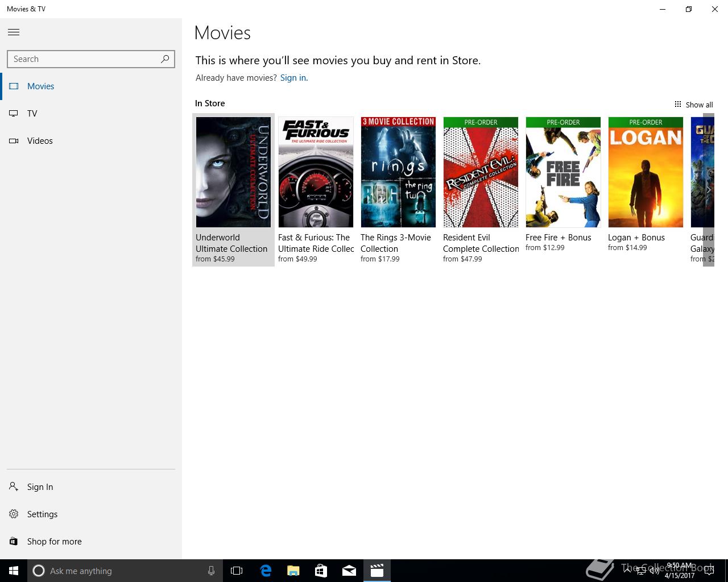
Task: Open the Logan poster
Action: coord(646,172)
